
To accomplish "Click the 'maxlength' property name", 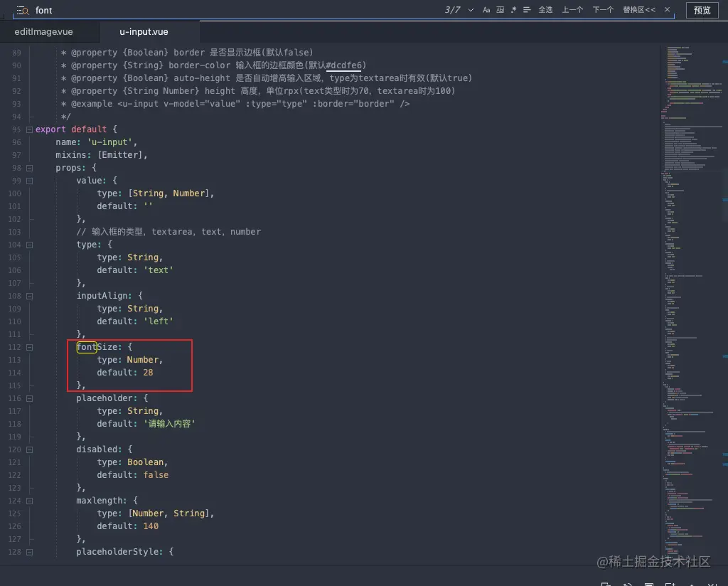I will pos(101,501).
